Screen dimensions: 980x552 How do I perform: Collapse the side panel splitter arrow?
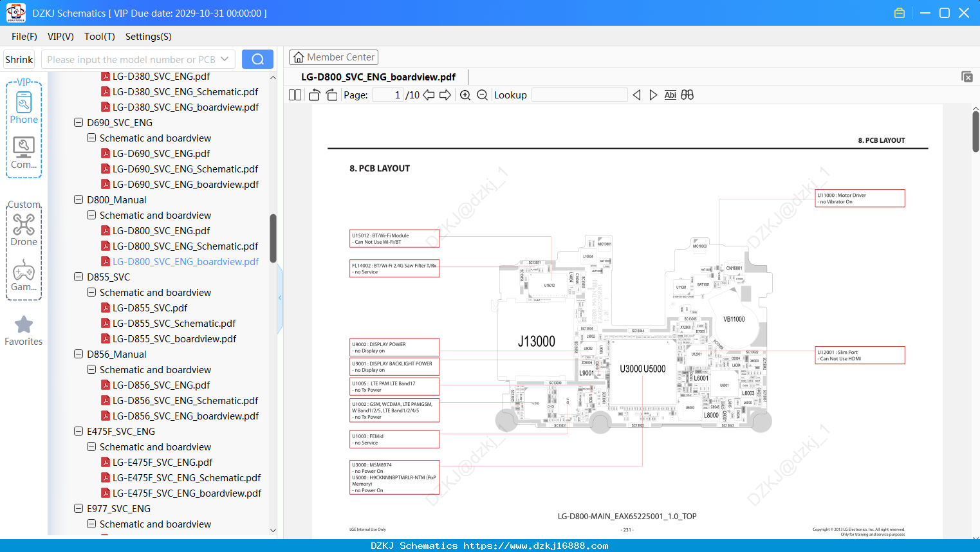pyautogui.click(x=280, y=297)
